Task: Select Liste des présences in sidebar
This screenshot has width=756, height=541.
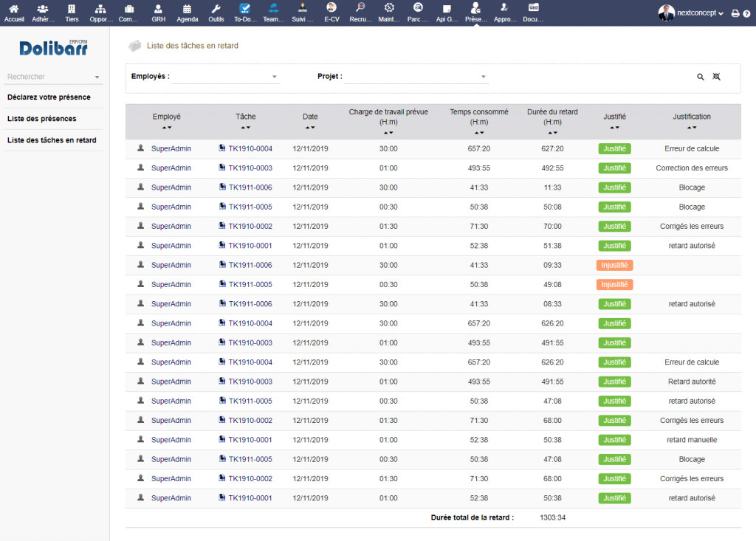Action: [41, 119]
